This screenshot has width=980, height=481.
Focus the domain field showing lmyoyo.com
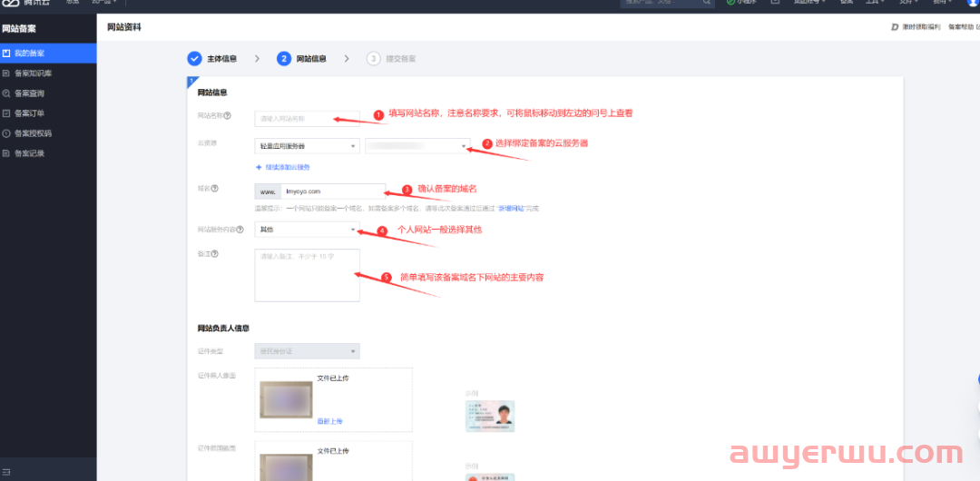pos(332,191)
